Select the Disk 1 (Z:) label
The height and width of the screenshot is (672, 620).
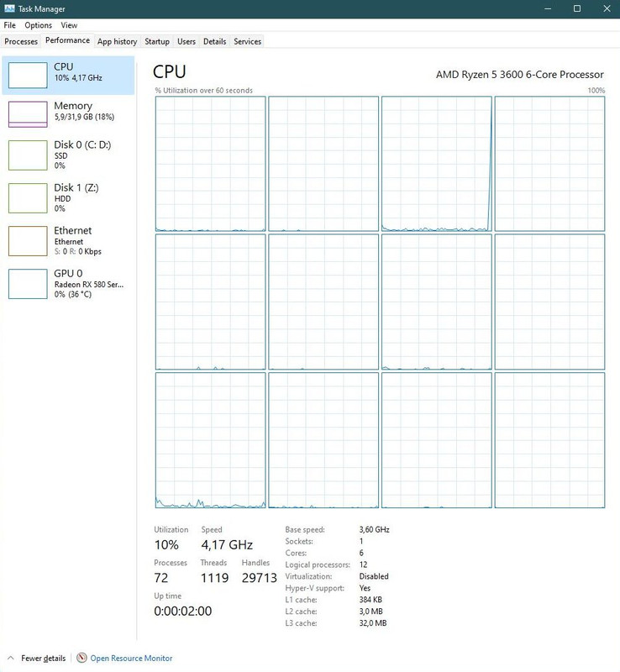click(76, 187)
